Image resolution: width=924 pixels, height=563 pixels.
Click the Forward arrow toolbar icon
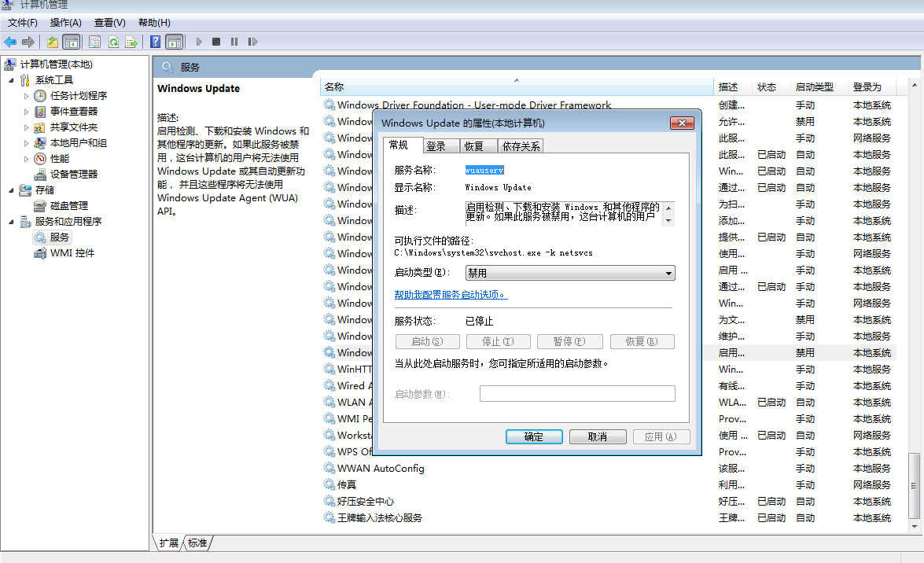click(28, 42)
